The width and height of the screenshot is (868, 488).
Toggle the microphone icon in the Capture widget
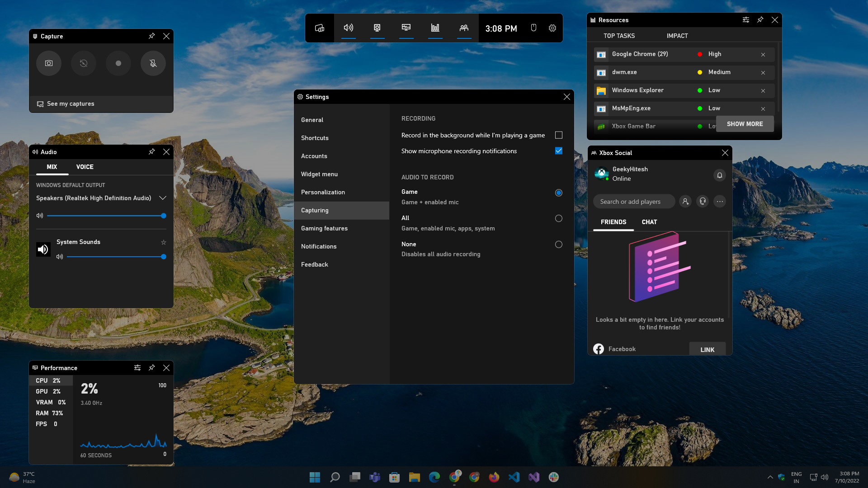click(x=153, y=63)
